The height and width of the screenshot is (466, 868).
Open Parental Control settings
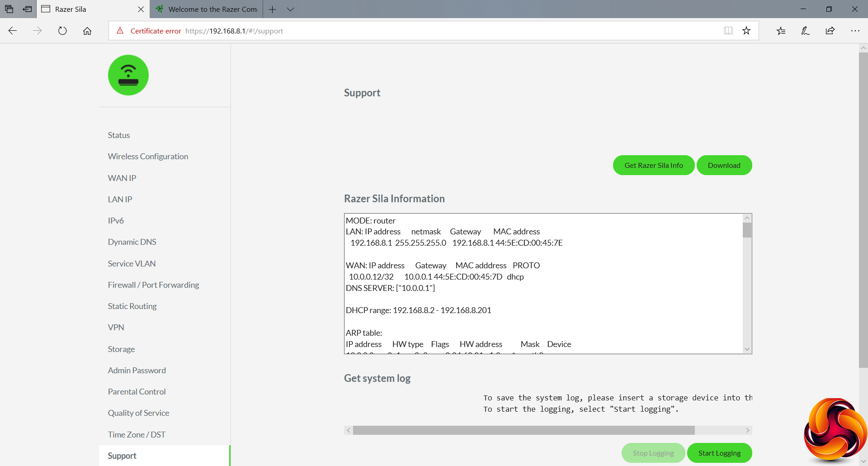point(137,392)
